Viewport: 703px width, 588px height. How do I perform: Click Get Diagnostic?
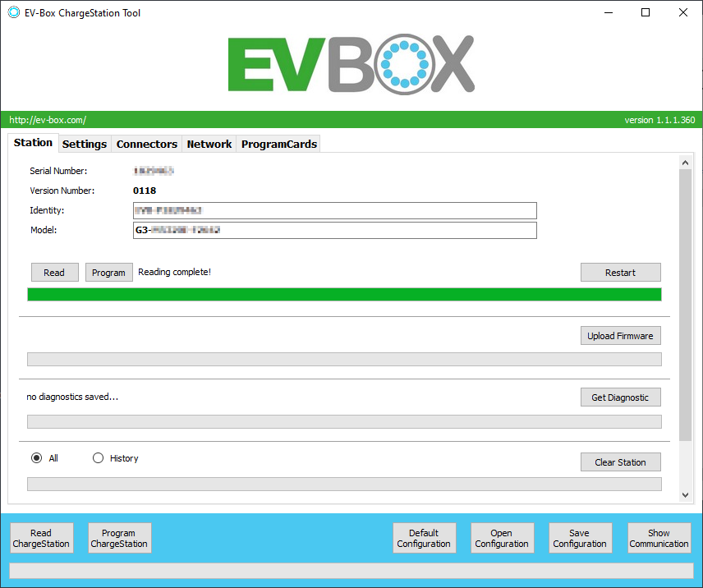[x=620, y=397]
